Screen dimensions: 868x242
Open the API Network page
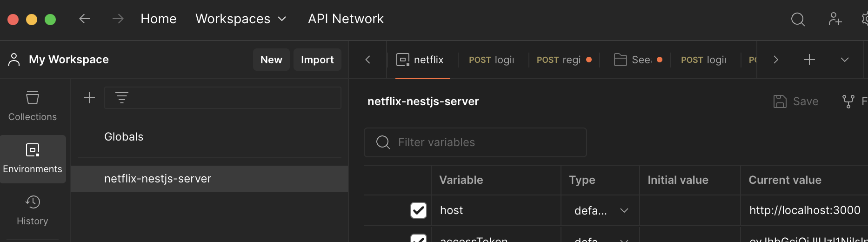tap(346, 19)
